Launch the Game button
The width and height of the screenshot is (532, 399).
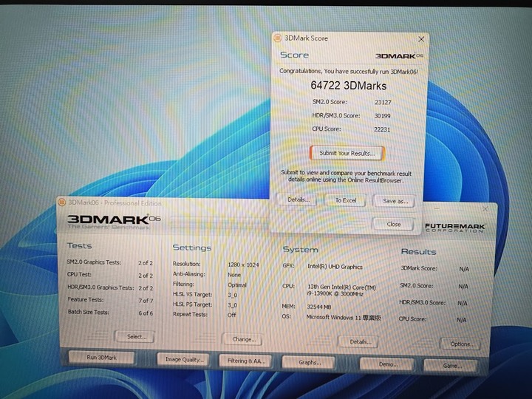coord(451,366)
